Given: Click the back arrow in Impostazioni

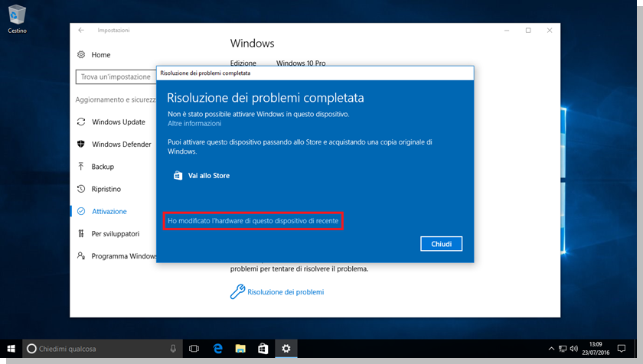Looking at the screenshot, I should tap(81, 30).
